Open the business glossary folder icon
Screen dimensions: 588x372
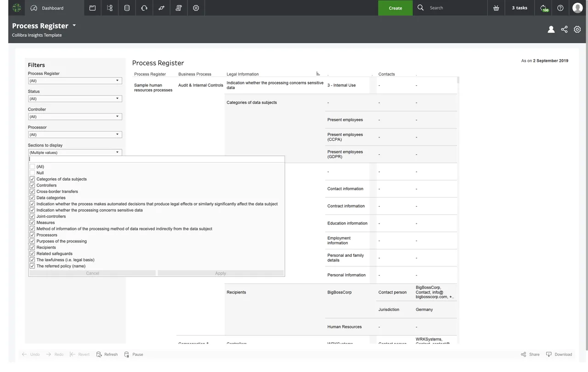[x=92, y=8]
